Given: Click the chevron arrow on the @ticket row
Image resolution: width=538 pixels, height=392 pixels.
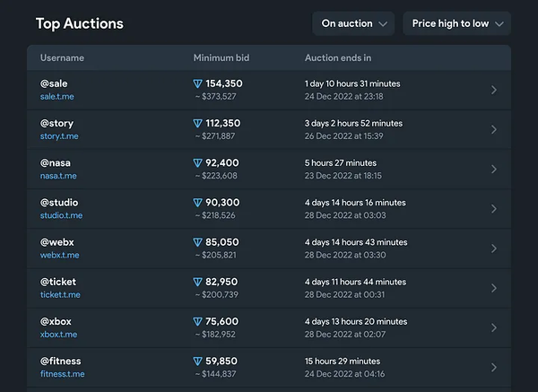Looking at the screenshot, I should (x=494, y=288).
